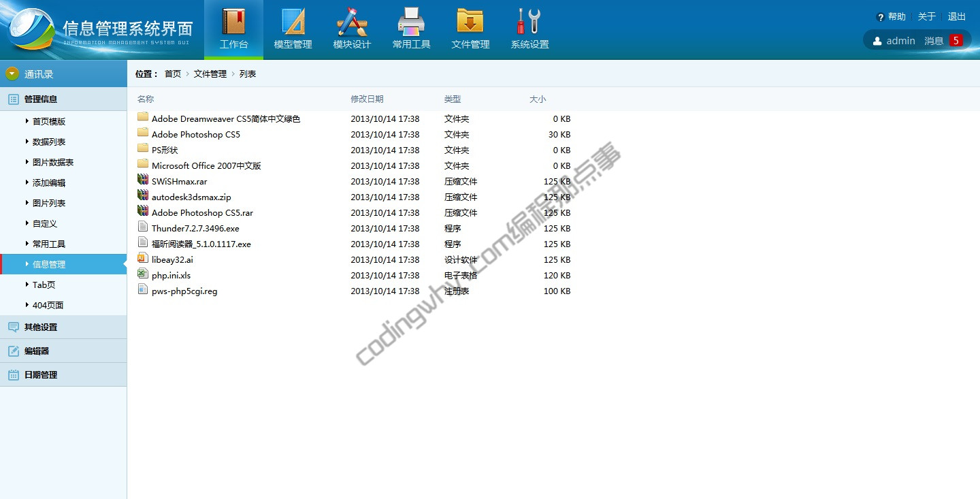This screenshot has height=499, width=980.
Task: Open the messages badge showing 5
Action: pos(955,41)
